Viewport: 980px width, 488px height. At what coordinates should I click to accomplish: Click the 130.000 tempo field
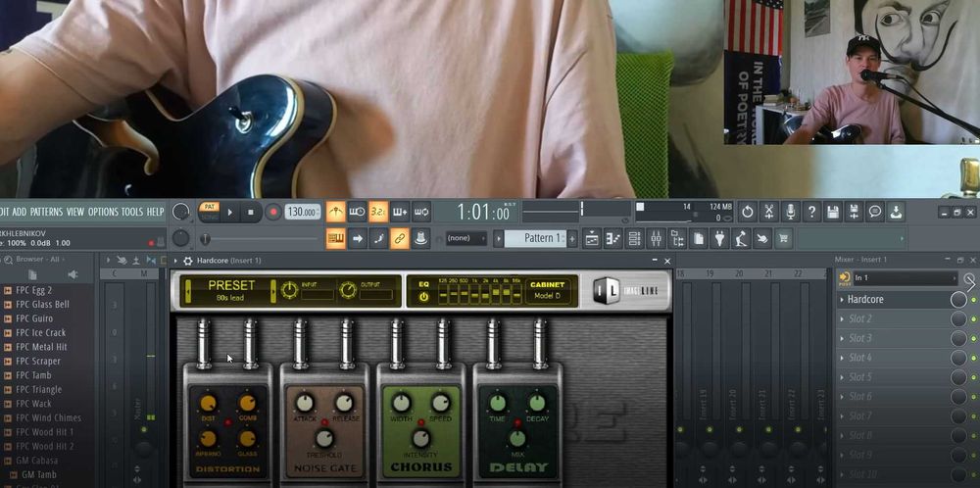click(303, 212)
